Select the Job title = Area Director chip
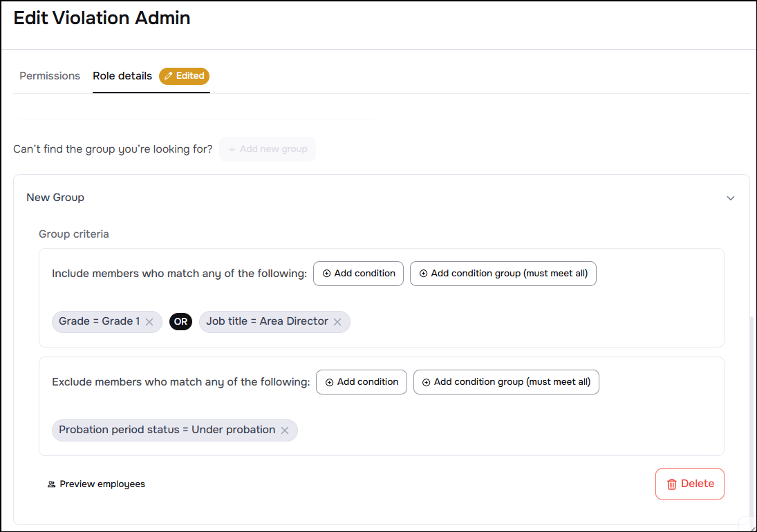 pos(266,322)
